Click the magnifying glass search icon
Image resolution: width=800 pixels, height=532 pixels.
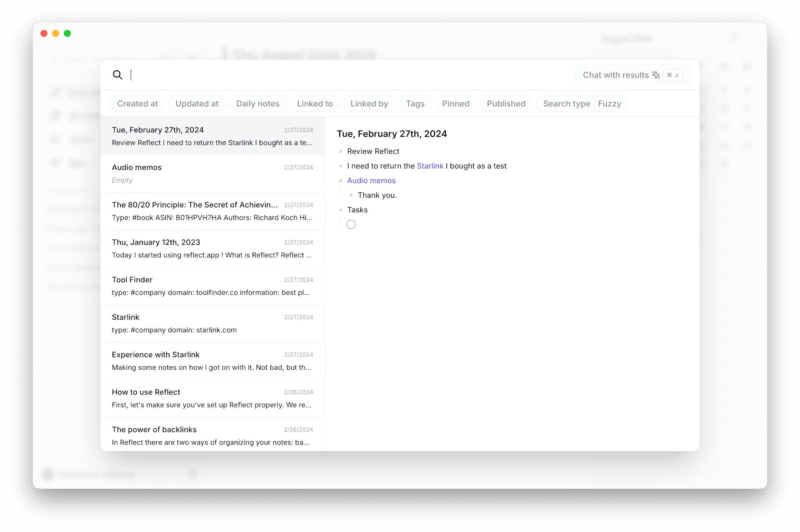(x=117, y=75)
